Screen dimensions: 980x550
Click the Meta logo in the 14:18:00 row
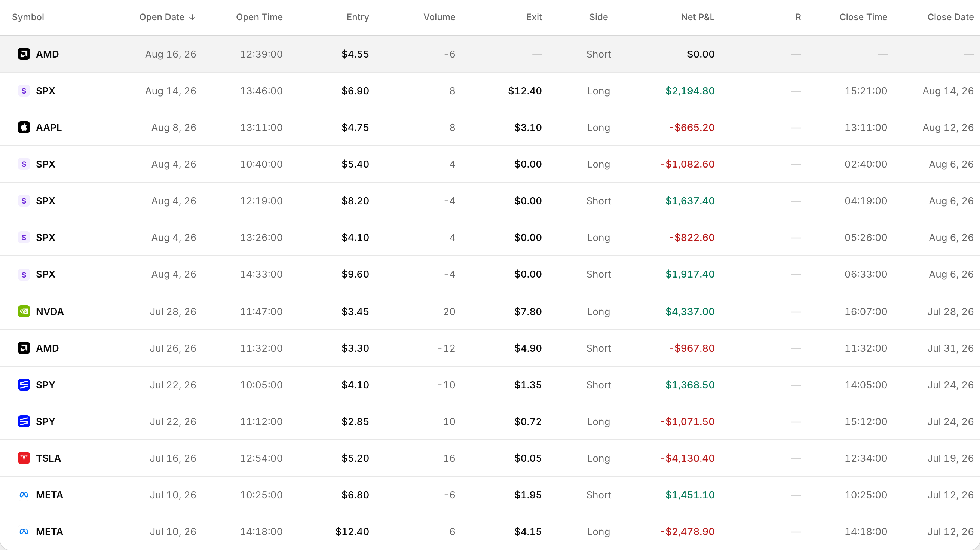click(x=24, y=532)
